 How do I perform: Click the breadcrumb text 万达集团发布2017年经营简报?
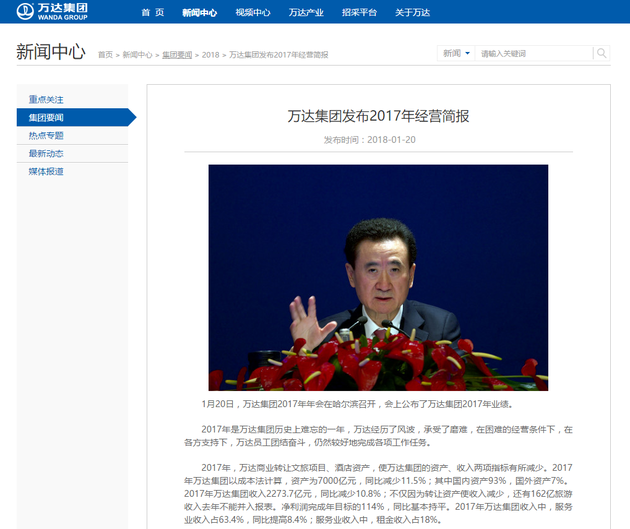pos(278,55)
